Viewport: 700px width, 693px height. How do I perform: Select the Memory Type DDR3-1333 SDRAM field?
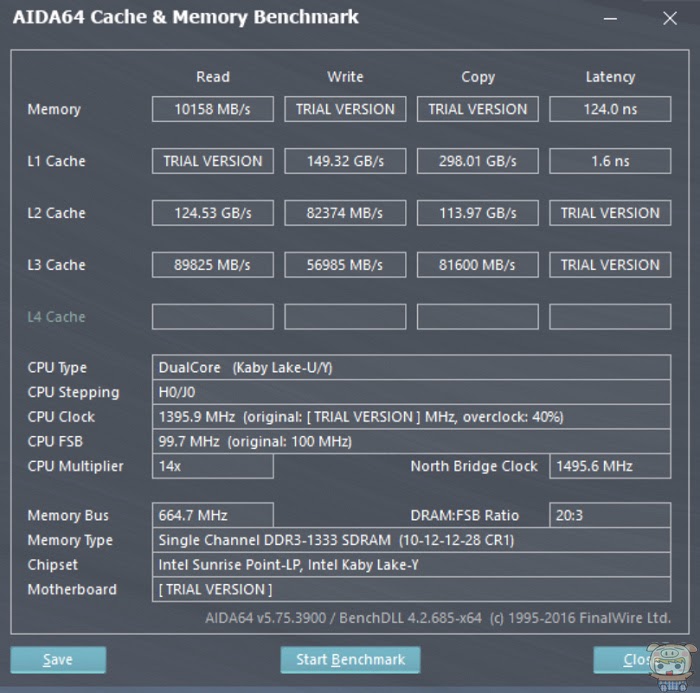[411, 540]
